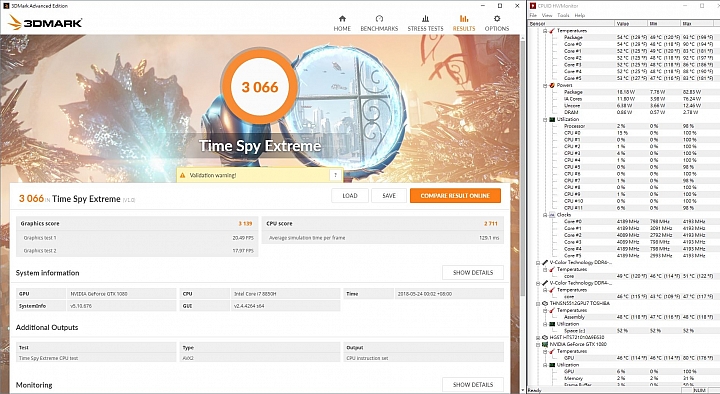720x394 pixels.
Task: Collapse the Clocks node in HWMonitor
Action: 545,215
